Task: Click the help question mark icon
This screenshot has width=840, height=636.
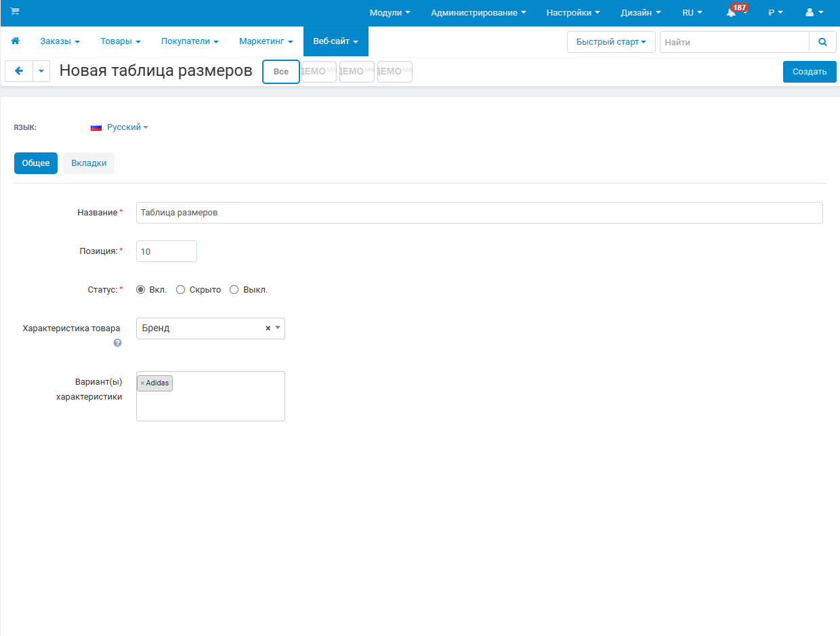Action: [x=117, y=343]
